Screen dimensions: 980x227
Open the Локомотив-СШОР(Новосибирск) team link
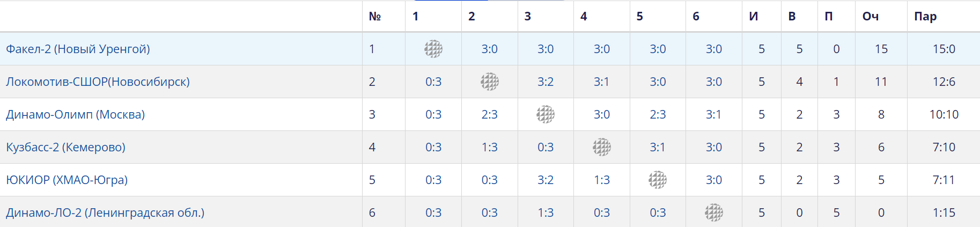pos(98,82)
